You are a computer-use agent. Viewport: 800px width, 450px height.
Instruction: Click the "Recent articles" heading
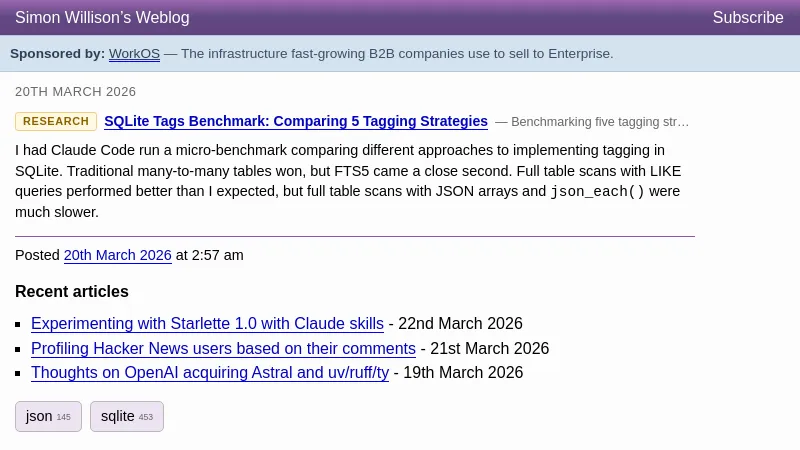[72, 292]
